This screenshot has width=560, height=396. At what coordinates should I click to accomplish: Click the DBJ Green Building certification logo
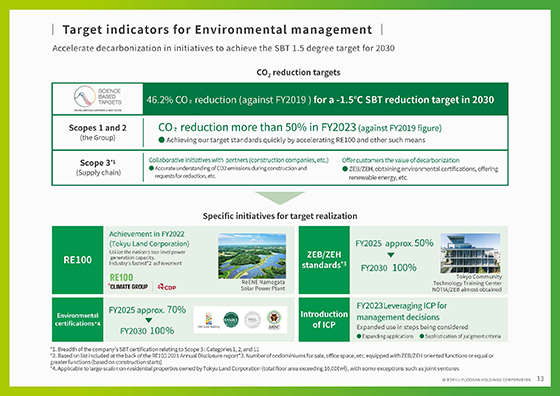coord(209,320)
